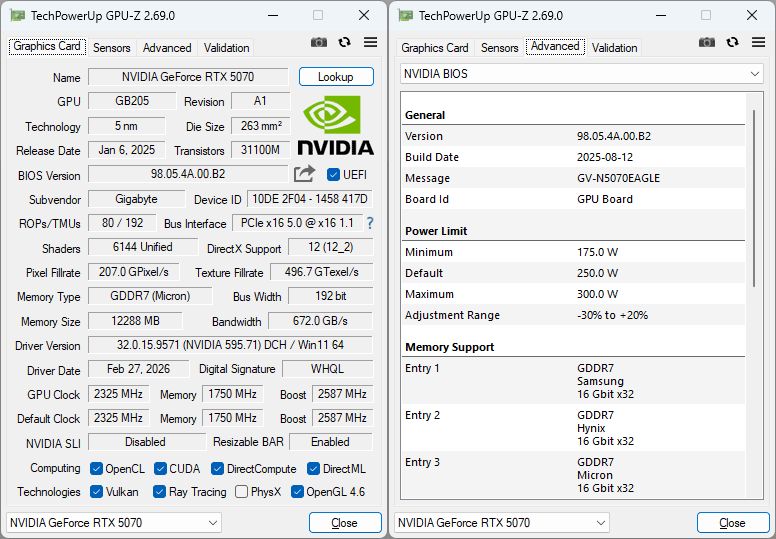Open hamburger menu in right GPU-Z window
The height and width of the screenshot is (539, 776).
(758, 43)
